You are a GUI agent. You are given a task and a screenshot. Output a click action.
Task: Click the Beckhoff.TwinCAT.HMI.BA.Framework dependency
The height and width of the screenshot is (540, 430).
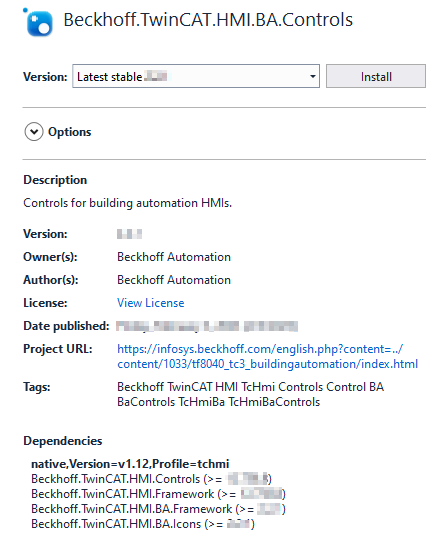click(x=158, y=509)
